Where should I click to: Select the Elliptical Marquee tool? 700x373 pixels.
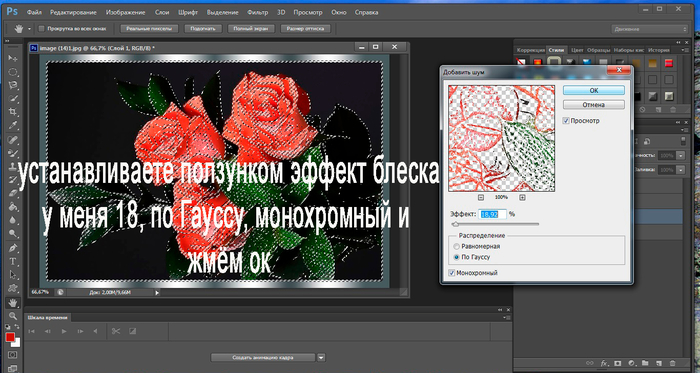pos(13,72)
